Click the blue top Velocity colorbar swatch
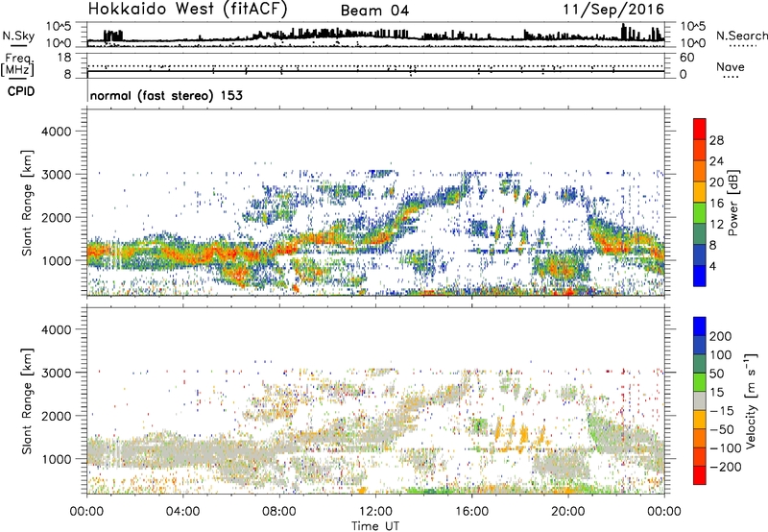The width and height of the screenshot is (768, 532). pyautogui.click(x=700, y=326)
